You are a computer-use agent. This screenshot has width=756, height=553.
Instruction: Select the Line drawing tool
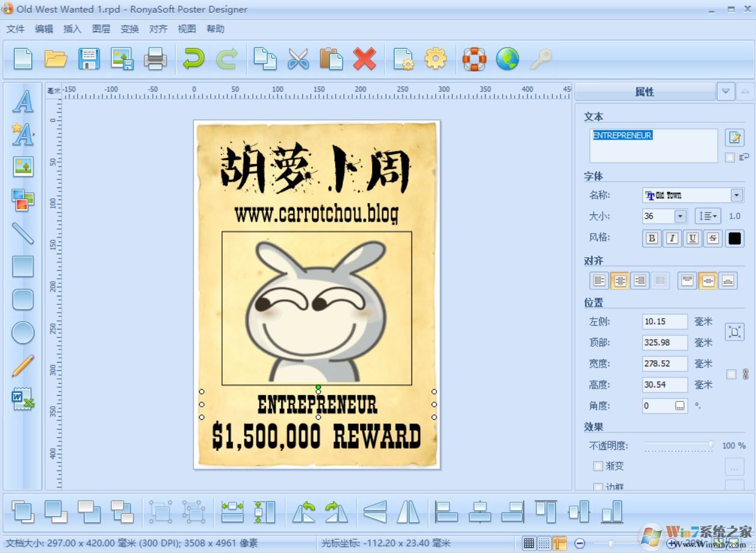22,233
